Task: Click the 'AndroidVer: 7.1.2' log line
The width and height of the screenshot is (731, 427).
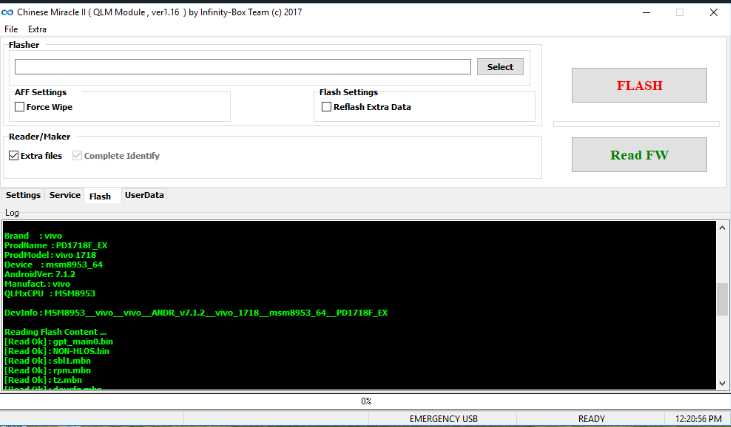Action: (40, 274)
